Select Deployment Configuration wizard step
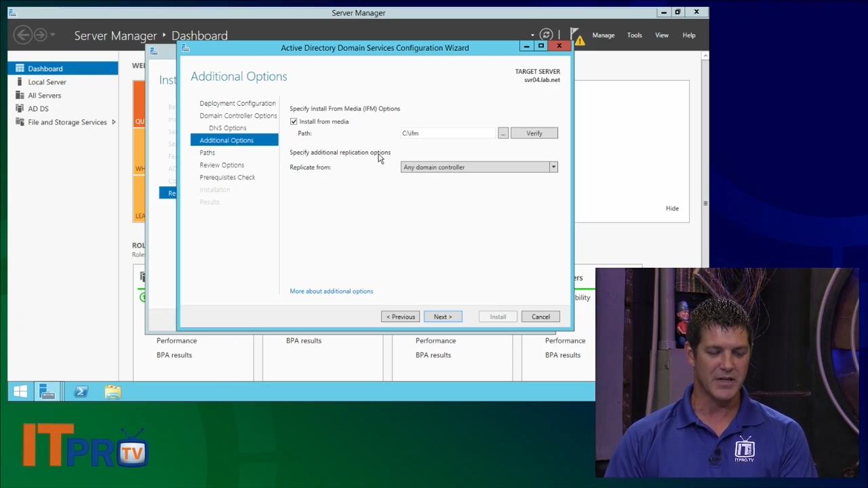 [x=237, y=104]
